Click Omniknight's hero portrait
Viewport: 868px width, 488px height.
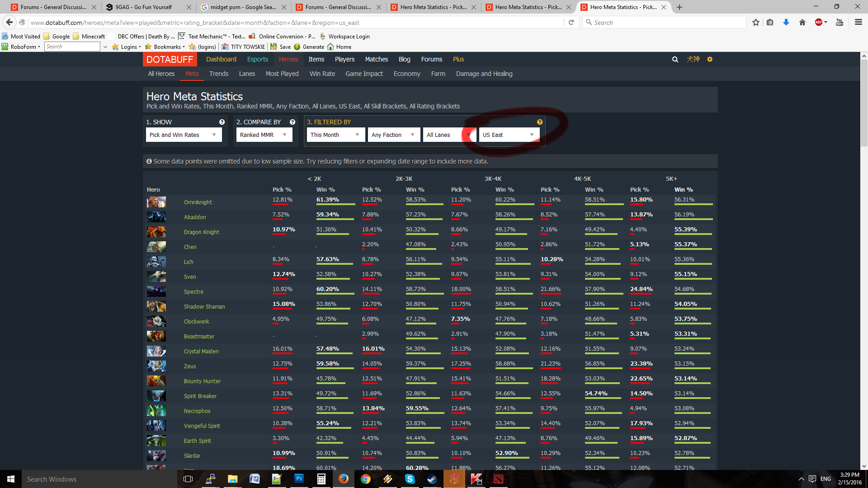coord(156,202)
